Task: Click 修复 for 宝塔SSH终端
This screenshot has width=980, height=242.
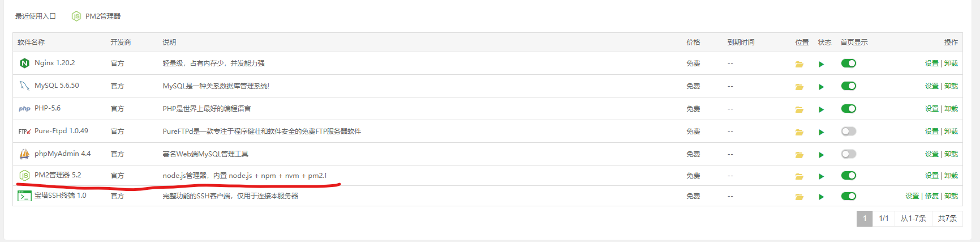Action: 931,196
